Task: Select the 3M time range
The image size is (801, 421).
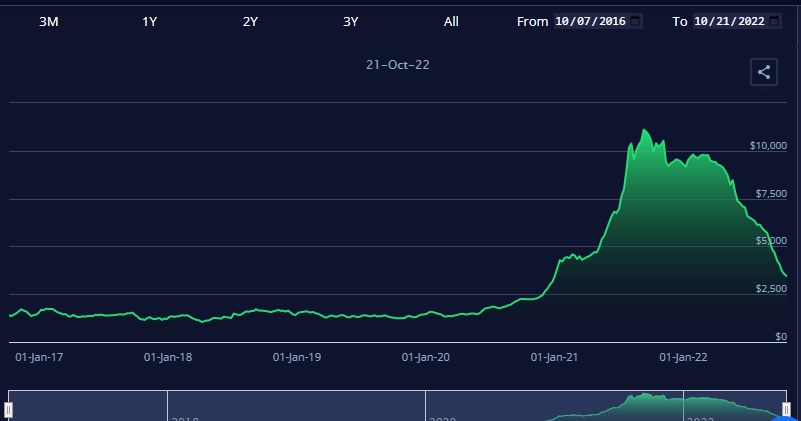Action: tap(49, 21)
